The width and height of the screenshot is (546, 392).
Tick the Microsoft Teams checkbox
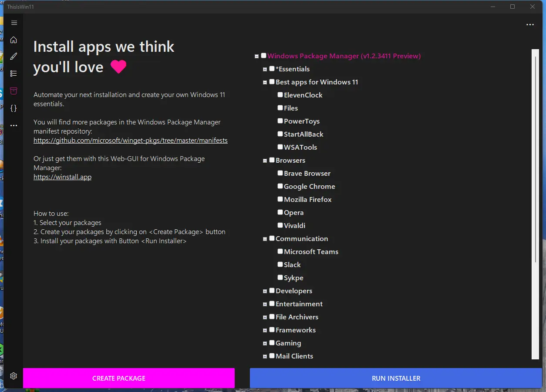click(280, 251)
